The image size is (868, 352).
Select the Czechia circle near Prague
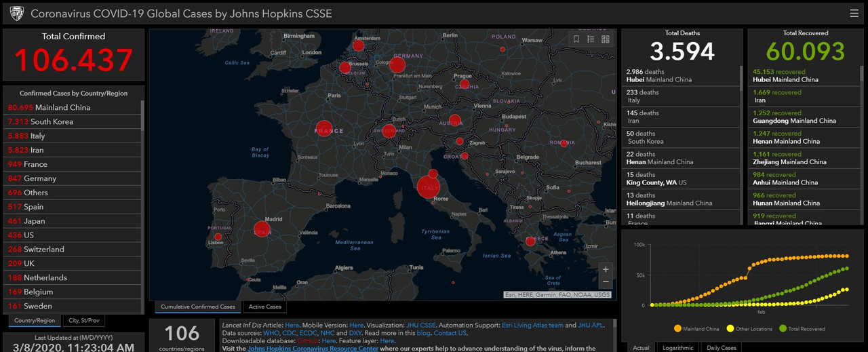click(x=465, y=85)
